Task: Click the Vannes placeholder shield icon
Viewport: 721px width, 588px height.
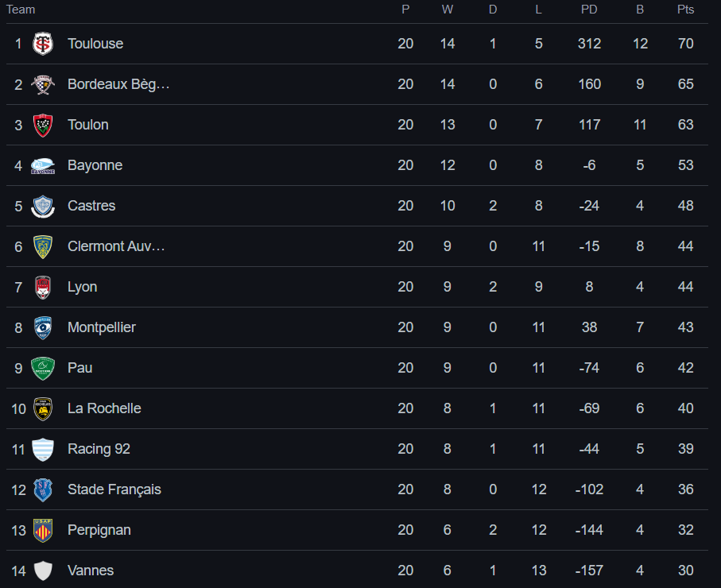Action: pos(43,571)
